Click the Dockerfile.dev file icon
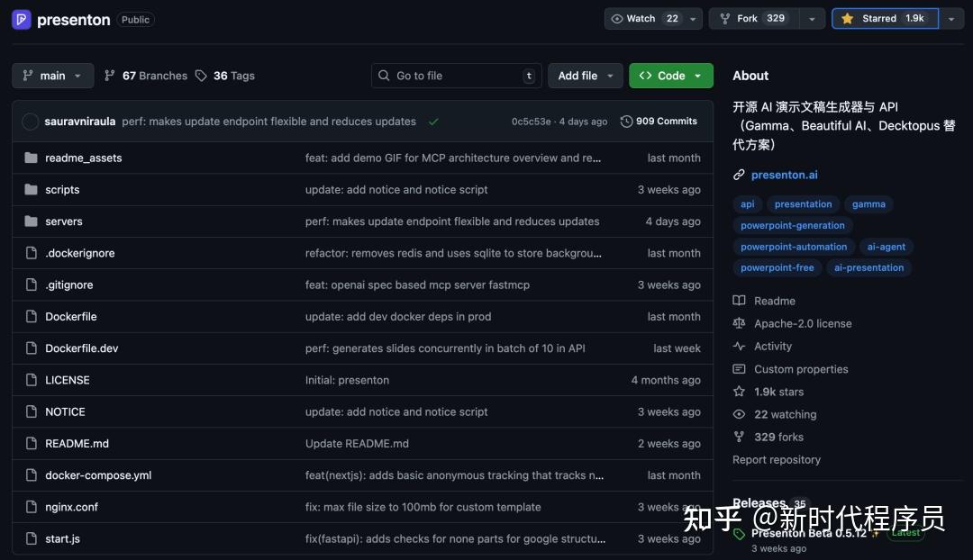This screenshot has width=973, height=560. pos(31,348)
